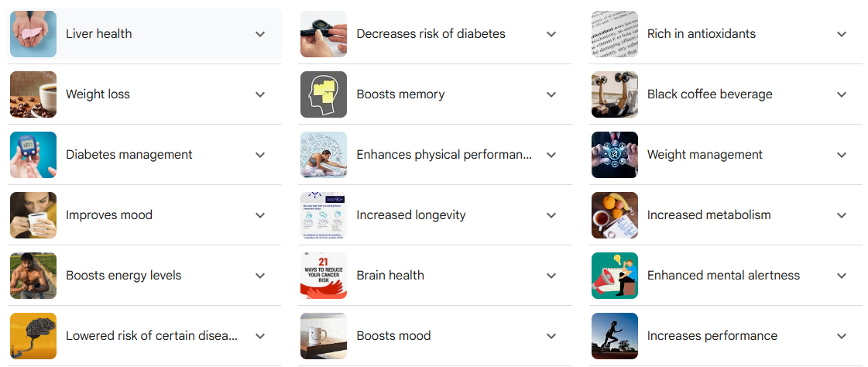Click the runner silhouette for Increases performance
Viewport: 868px width, 367px height.
click(x=614, y=336)
